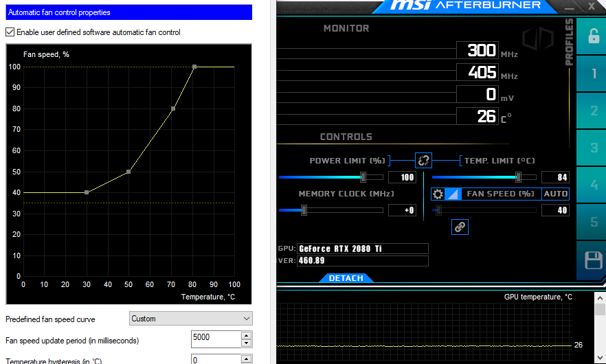Minimize the Afterburner window
This screenshot has height=364, width=606.
pyautogui.click(x=569, y=7)
